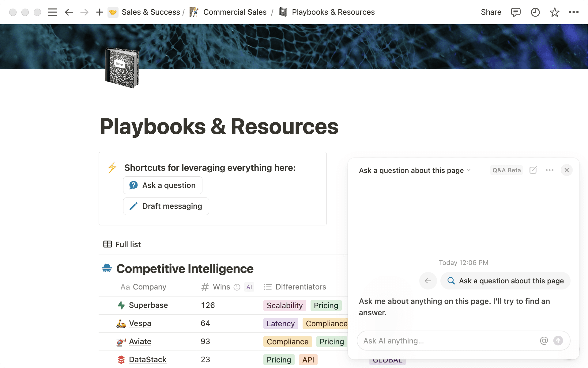Screen dimensions: 588x368
Task: Close the AI Q&A panel
Action: tap(567, 170)
